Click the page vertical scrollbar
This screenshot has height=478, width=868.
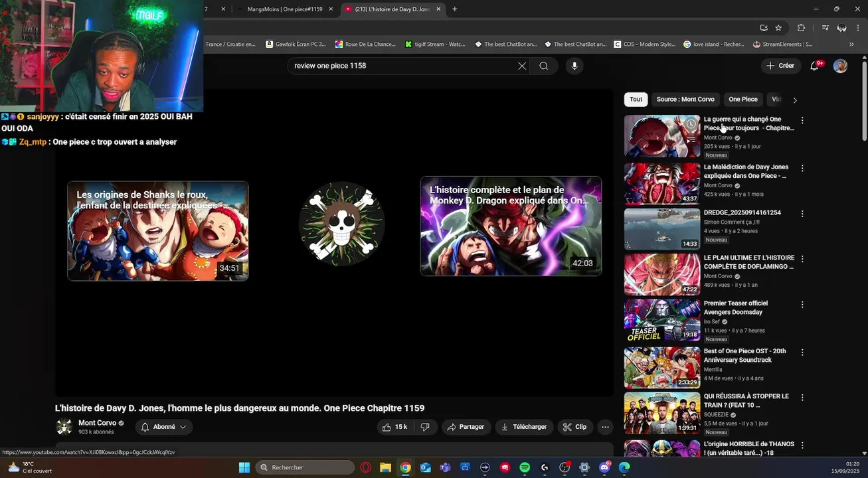(x=864, y=100)
